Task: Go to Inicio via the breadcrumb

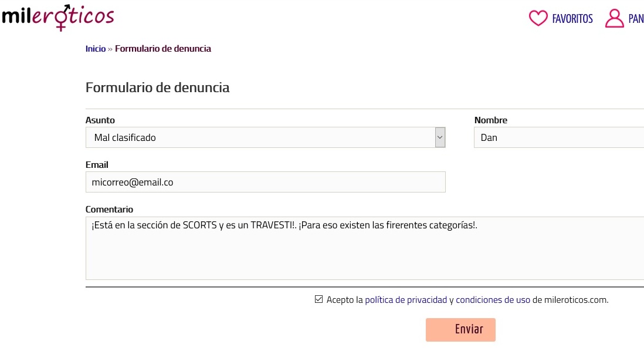Action: point(96,49)
